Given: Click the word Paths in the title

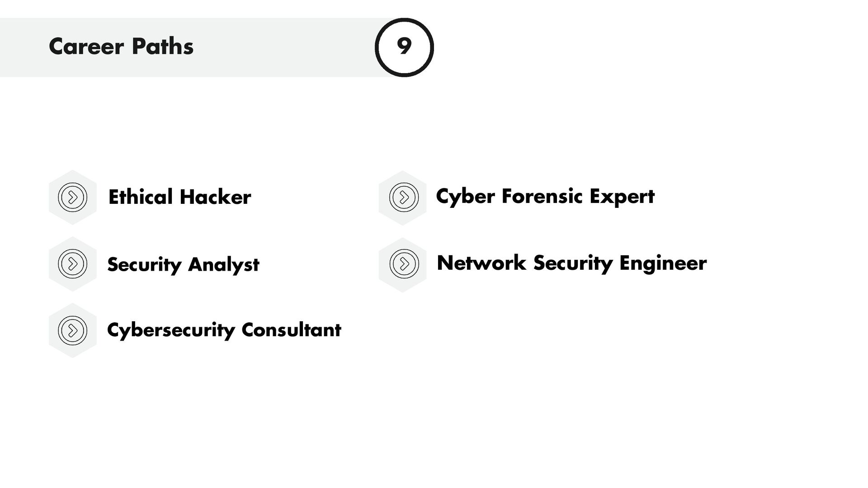Looking at the screenshot, I should pos(163,47).
